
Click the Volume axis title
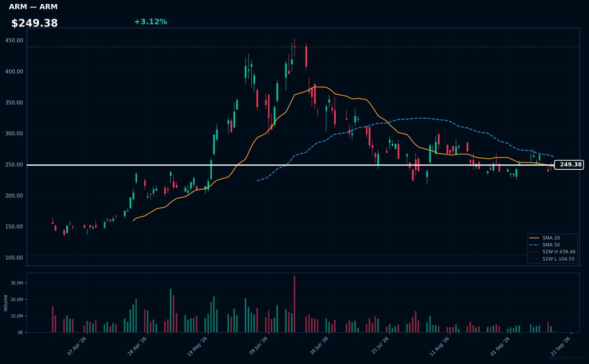tap(6, 303)
